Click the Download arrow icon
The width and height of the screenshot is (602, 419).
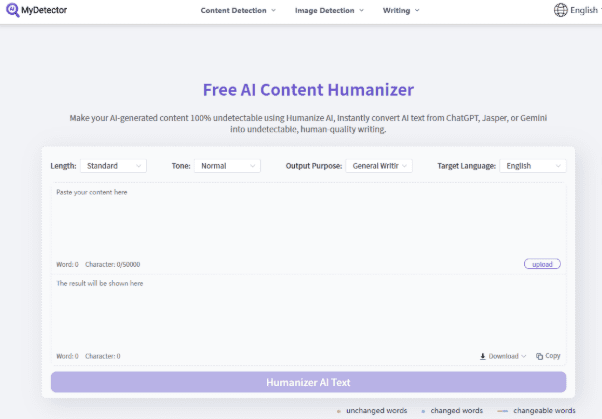pos(483,356)
